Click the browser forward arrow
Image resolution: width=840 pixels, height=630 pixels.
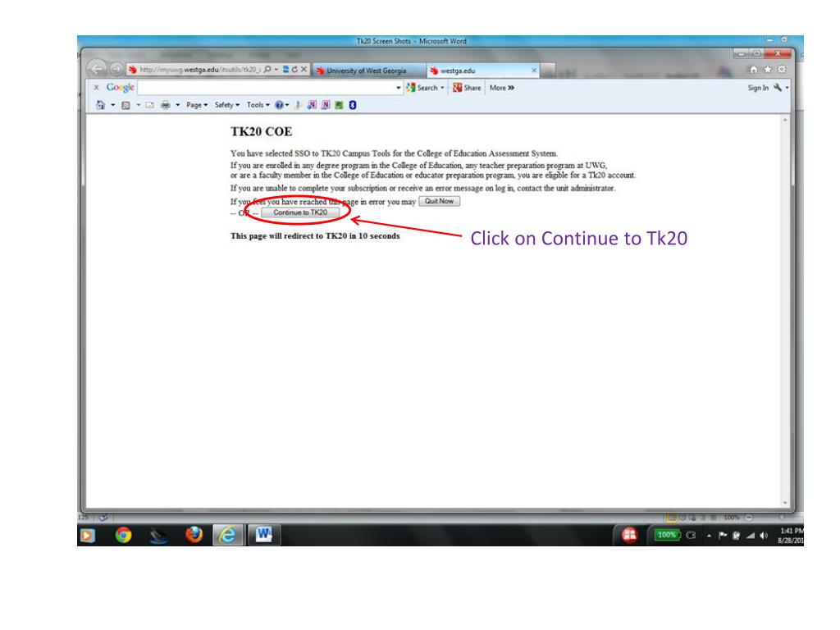[x=116, y=69]
